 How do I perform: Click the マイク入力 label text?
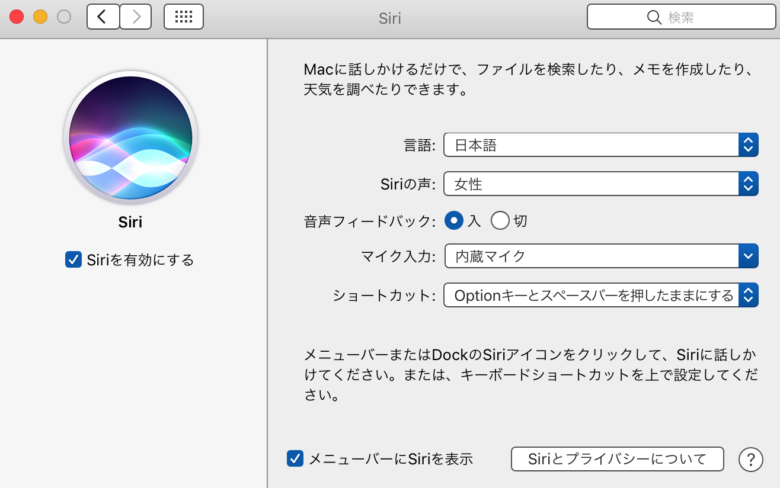pyautogui.click(x=398, y=256)
